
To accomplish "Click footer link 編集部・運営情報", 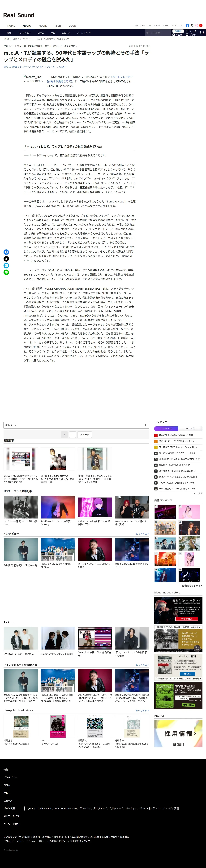I will 42,837.
